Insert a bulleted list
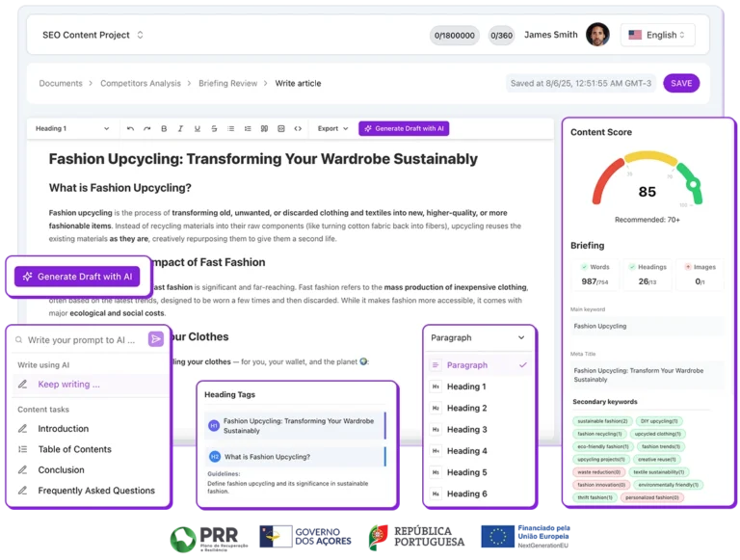This screenshot has width=740, height=560. (230, 128)
